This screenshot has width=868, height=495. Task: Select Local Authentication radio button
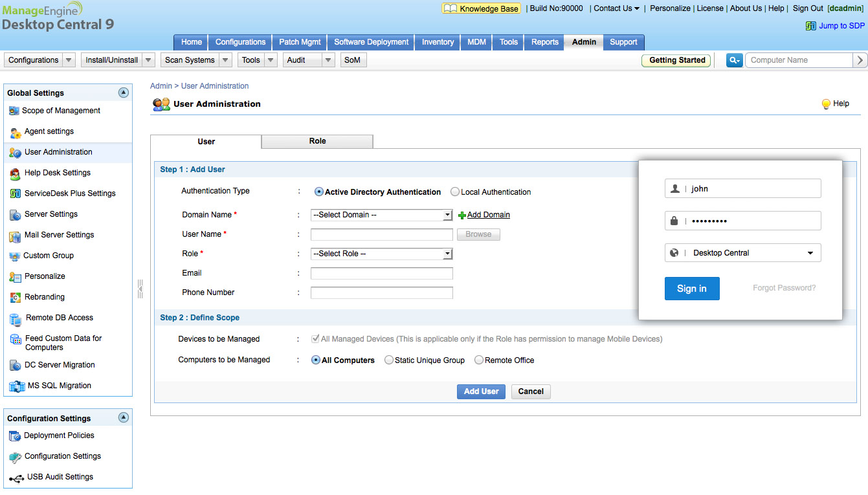coord(455,192)
